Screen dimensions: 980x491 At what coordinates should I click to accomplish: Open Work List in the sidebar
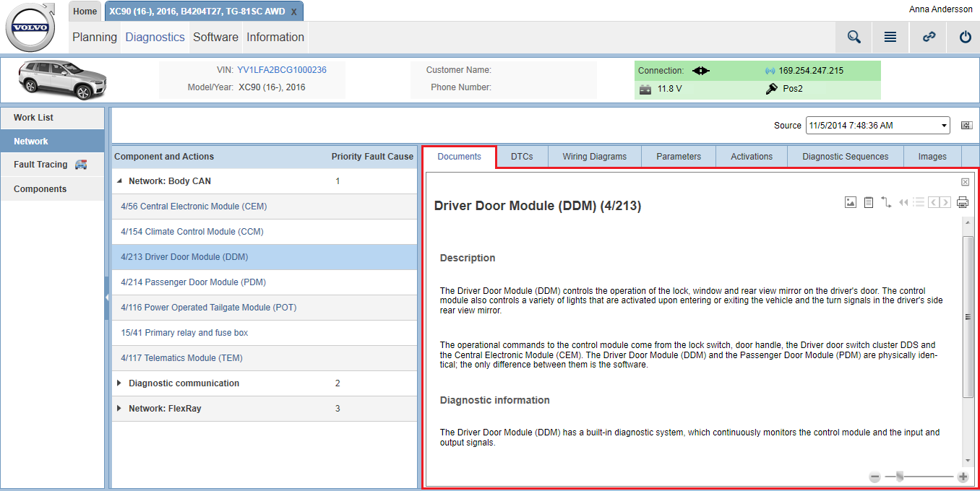pyautogui.click(x=53, y=118)
